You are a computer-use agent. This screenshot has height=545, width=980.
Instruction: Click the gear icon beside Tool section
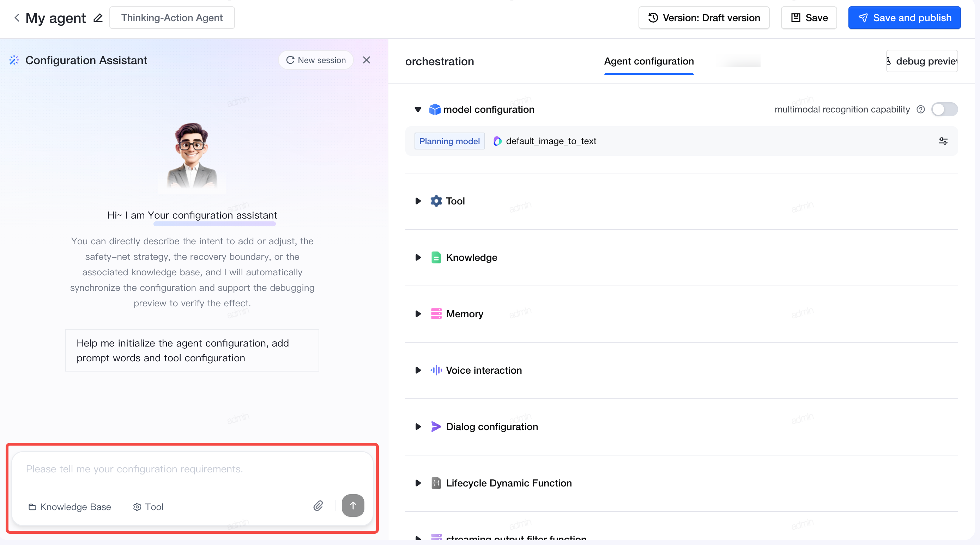coord(436,201)
